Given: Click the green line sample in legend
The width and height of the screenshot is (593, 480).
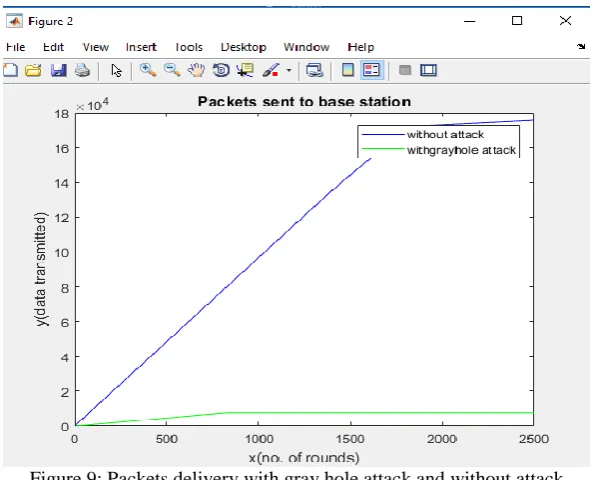Looking at the screenshot, I should 383,149.
